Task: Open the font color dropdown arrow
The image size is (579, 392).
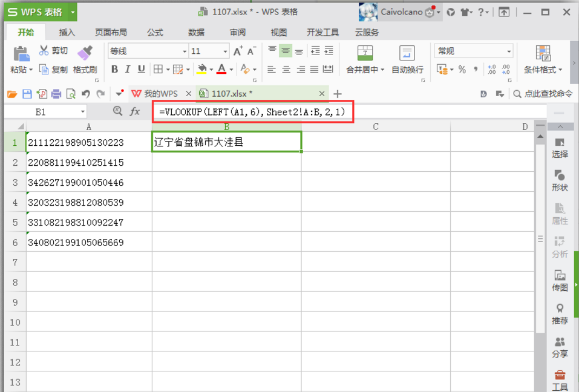Action: 231,70
